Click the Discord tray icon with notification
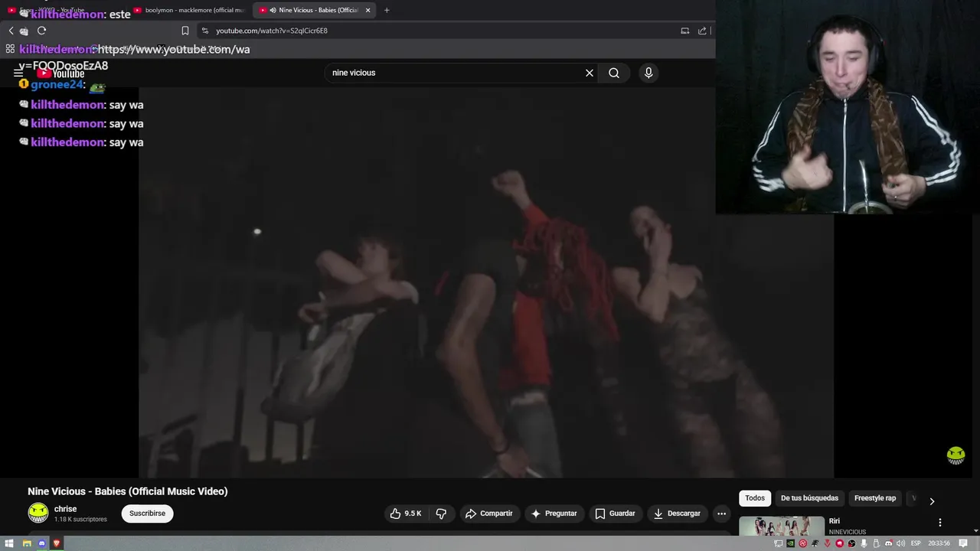This screenshot has width=980, height=551. [x=888, y=543]
